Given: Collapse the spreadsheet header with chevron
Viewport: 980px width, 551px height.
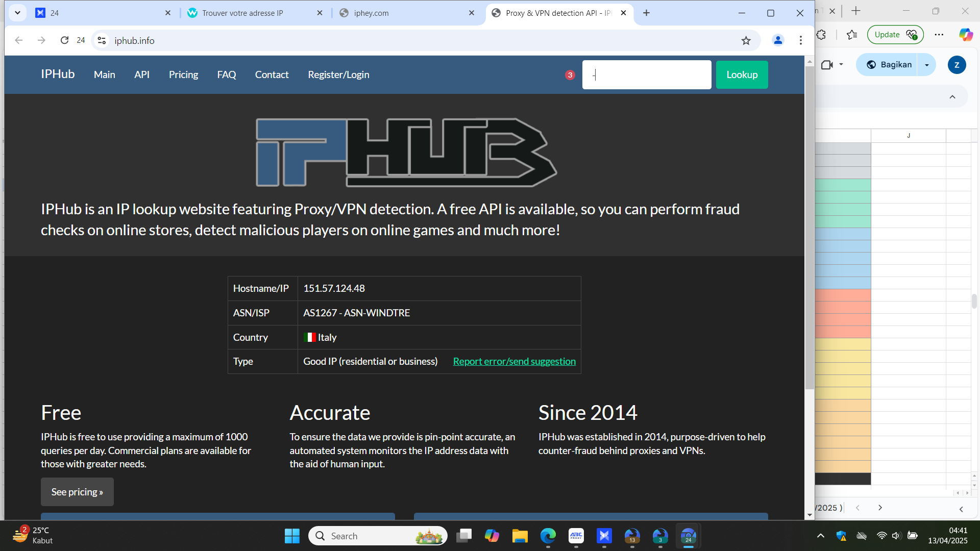Looking at the screenshot, I should [x=952, y=97].
